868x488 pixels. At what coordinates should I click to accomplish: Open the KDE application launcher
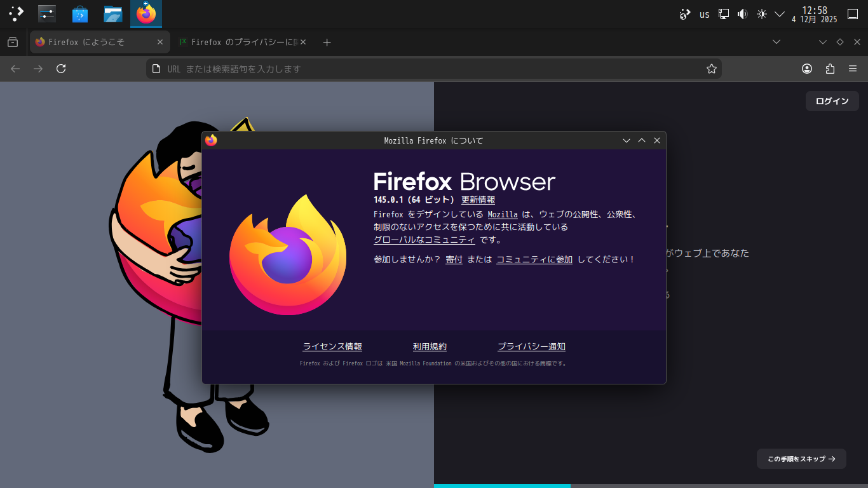16,13
